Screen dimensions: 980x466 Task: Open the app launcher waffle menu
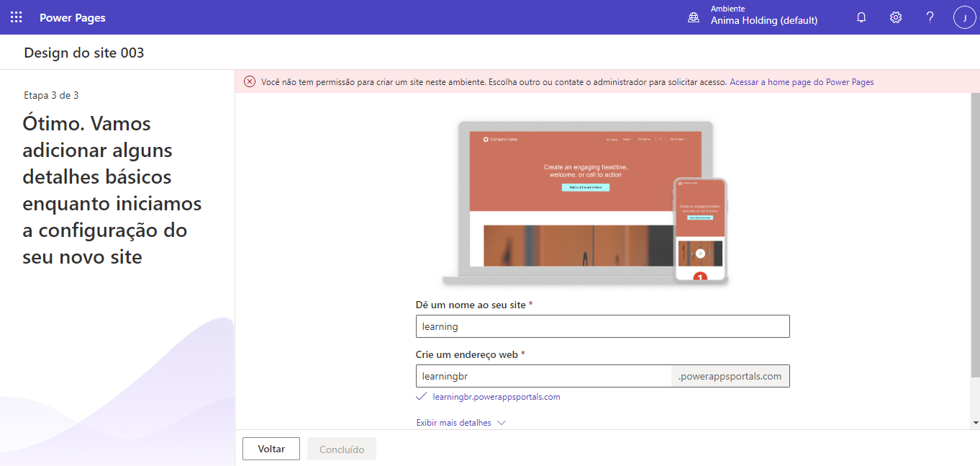16,17
